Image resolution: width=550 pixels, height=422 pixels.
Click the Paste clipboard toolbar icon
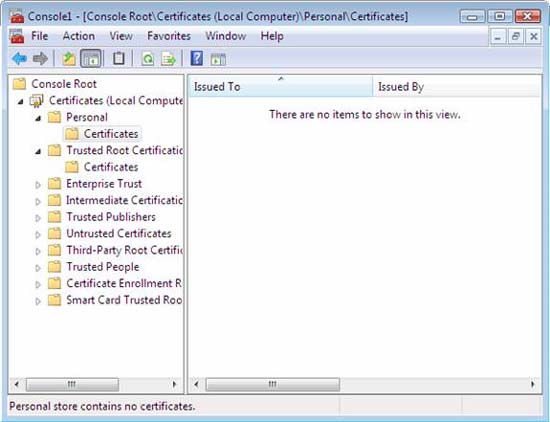tap(119, 58)
